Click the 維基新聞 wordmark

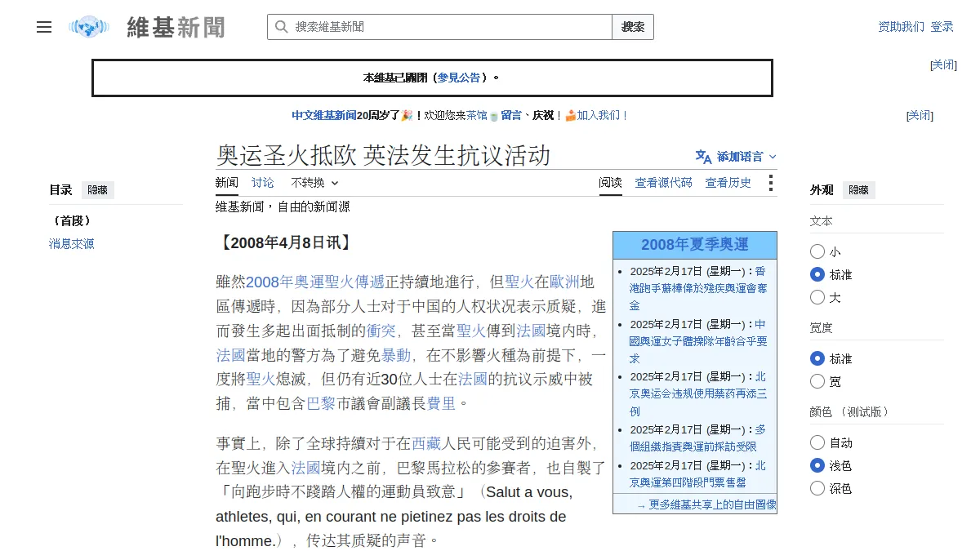[x=176, y=27]
